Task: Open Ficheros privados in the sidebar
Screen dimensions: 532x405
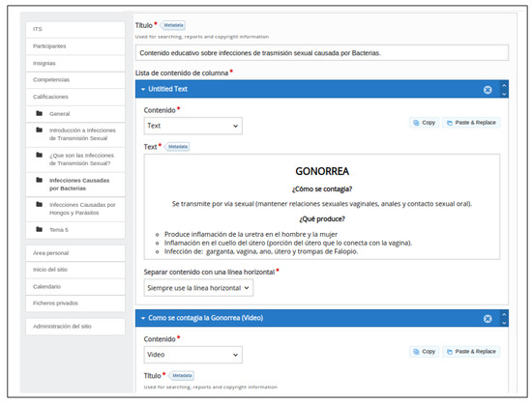Action: (75, 304)
